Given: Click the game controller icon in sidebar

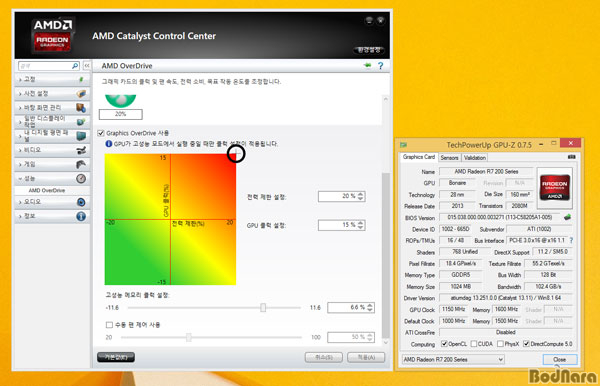Looking at the screenshot, I should point(81,164).
